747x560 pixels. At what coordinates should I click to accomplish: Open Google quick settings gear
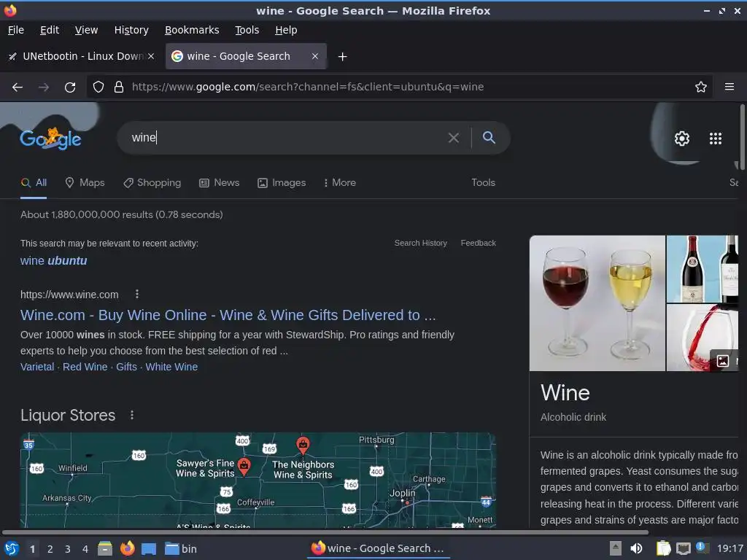click(682, 139)
